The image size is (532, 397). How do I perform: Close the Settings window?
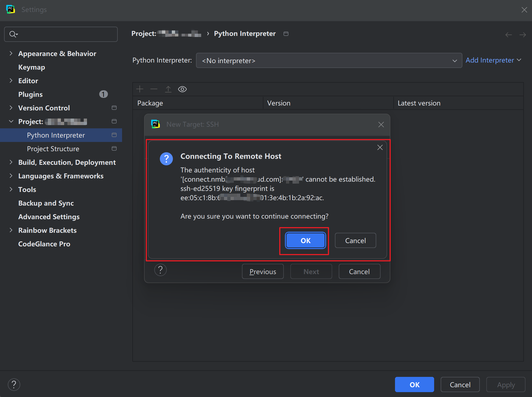[x=524, y=10]
